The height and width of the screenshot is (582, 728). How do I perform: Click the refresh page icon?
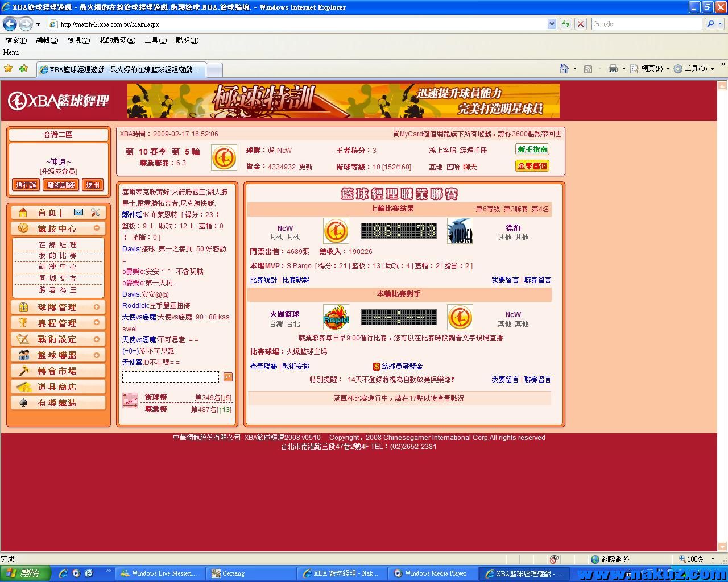(566, 24)
